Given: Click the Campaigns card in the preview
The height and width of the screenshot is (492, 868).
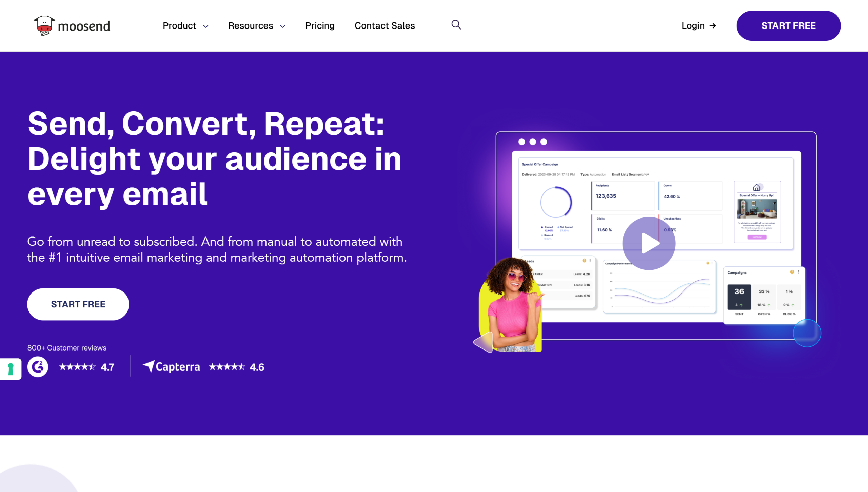Looking at the screenshot, I should pos(764,295).
